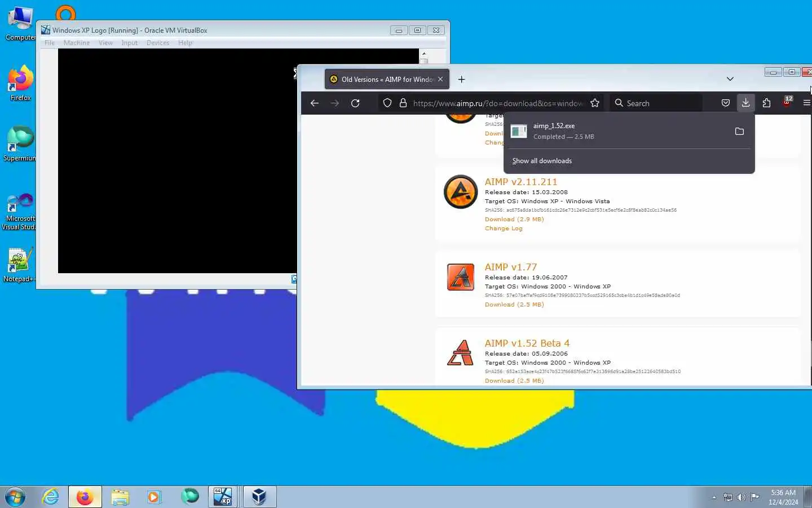Click the AIMP v1.52 Beta 4 title

click(527, 343)
